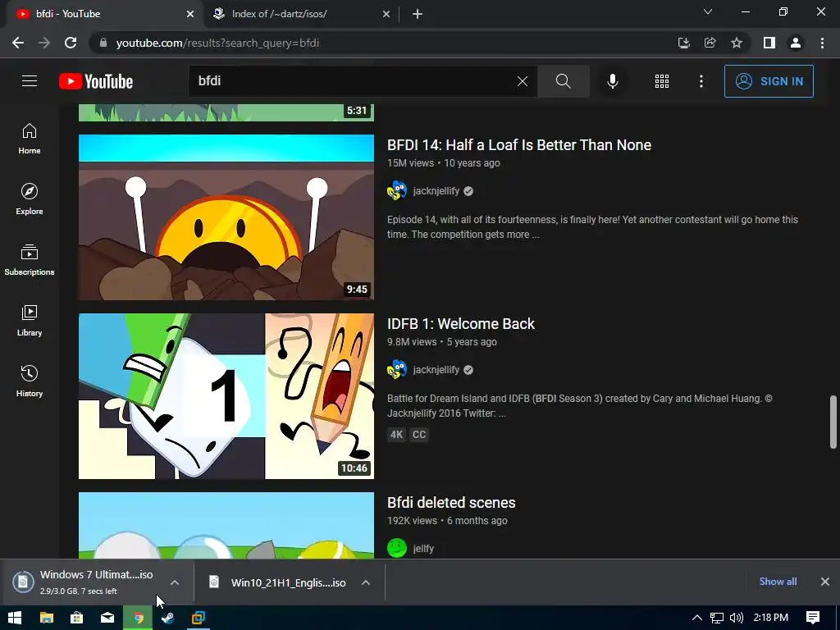The height and width of the screenshot is (630, 840).
Task: Start voice search with the microphone icon
Action: click(x=612, y=81)
